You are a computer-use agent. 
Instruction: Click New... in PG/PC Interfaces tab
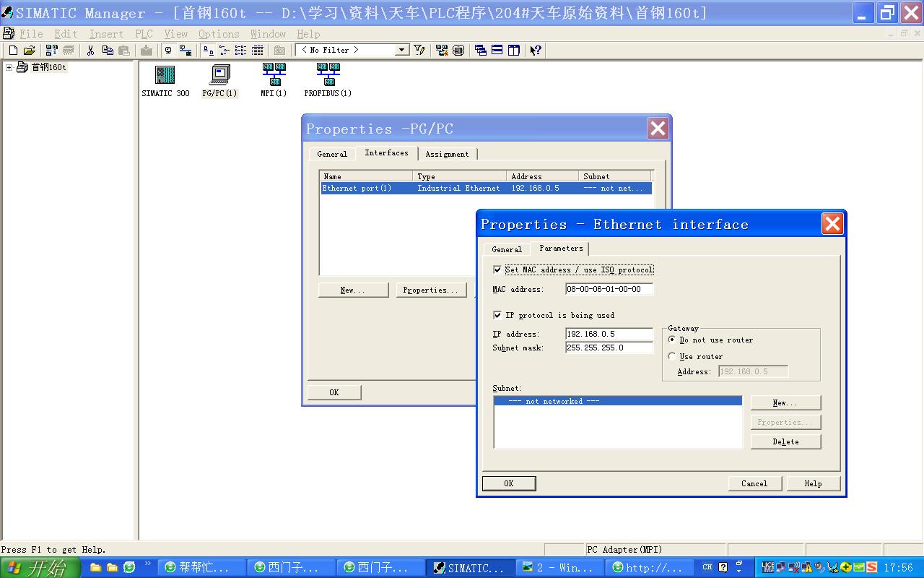point(353,290)
